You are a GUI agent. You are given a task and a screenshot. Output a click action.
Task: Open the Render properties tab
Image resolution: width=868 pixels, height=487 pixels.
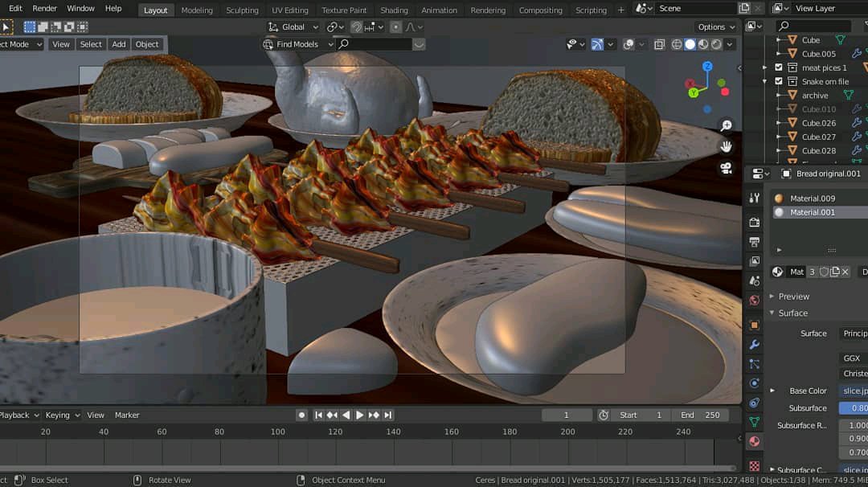click(x=754, y=223)
